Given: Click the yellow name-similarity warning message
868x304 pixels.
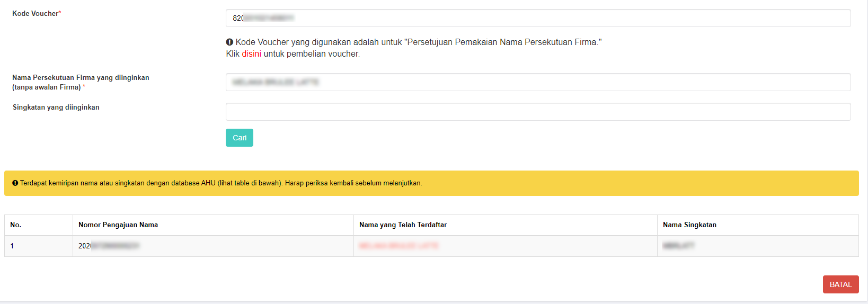Looking at the screenshot, I should pyautogui.click(x=221, y=183).
